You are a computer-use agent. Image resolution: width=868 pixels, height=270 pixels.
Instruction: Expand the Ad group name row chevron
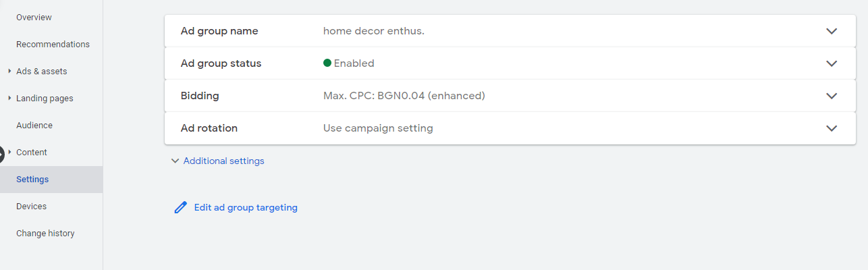pyautogui.click(x=832, y=31)
